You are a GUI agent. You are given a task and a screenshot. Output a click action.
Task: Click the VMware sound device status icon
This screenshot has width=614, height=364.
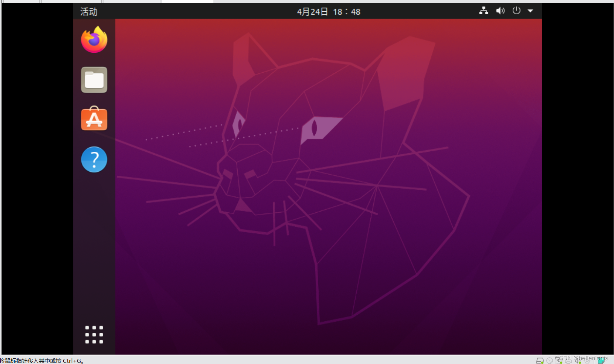pyautogui.click(x=577, y=360)
